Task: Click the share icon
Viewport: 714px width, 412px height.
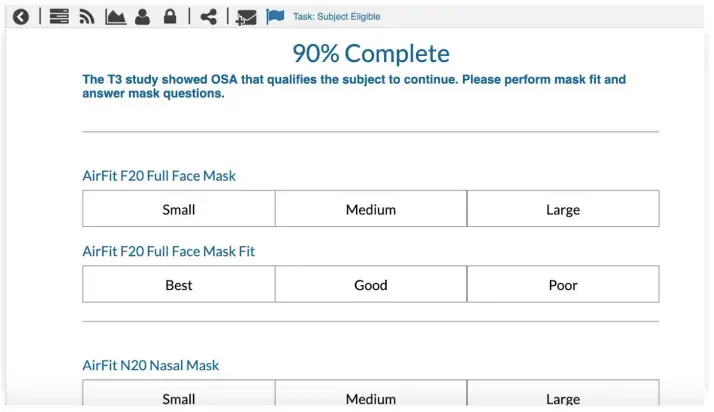Action: coord(208,16)
